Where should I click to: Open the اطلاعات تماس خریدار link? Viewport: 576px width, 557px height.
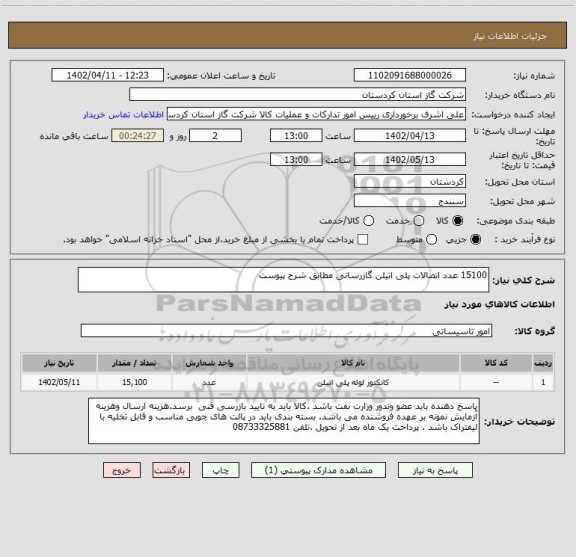(x=123, y=115)
